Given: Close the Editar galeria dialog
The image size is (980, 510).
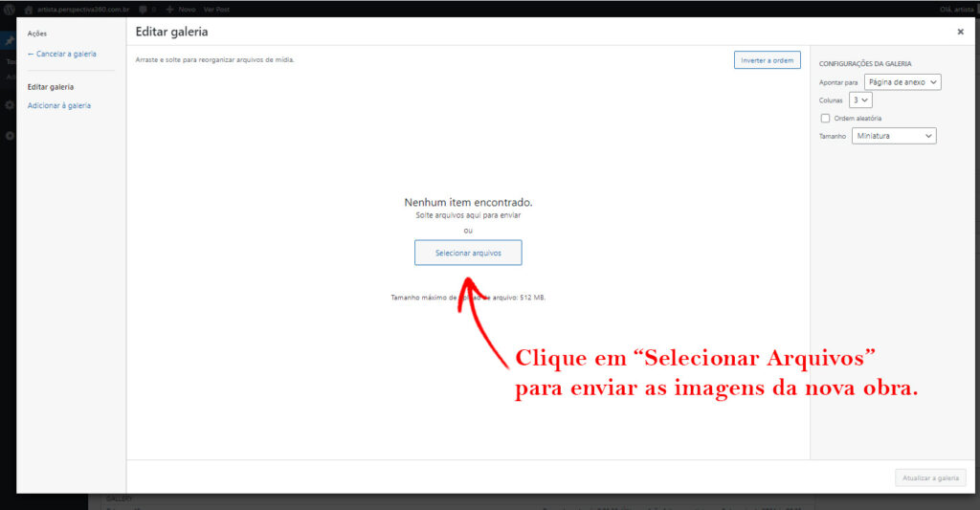Looking at the screenshot, I should 960,32.
